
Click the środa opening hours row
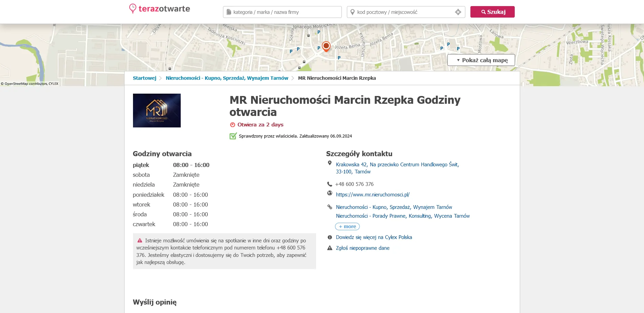[171, 214]
